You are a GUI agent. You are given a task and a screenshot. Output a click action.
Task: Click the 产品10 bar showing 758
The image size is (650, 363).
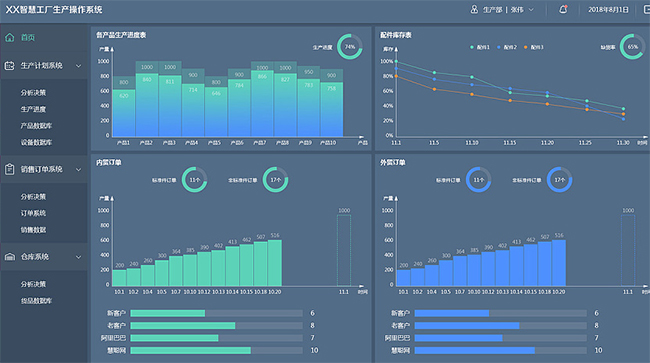(331, 109)
